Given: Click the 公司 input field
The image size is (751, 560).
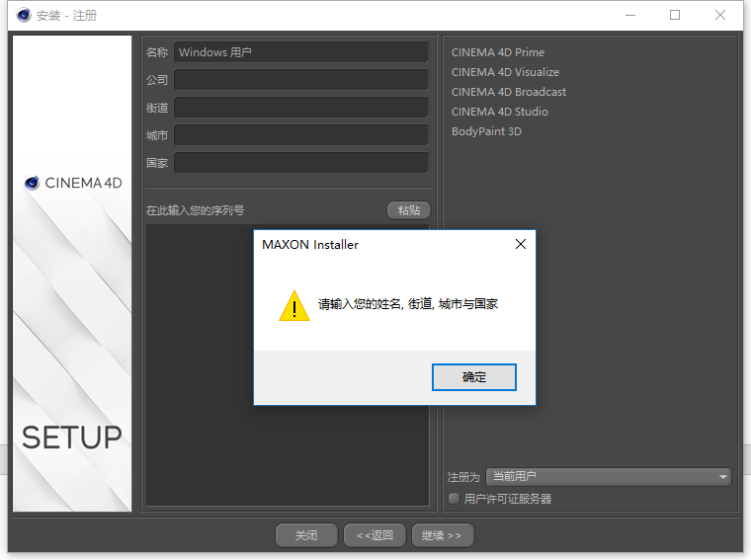Looking at the screenshot, I should [300, 79].
